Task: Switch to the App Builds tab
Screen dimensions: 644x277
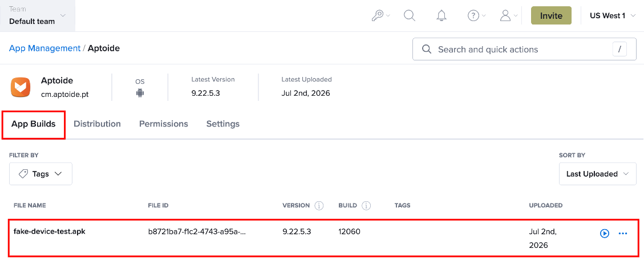Action: pos(33,124)
